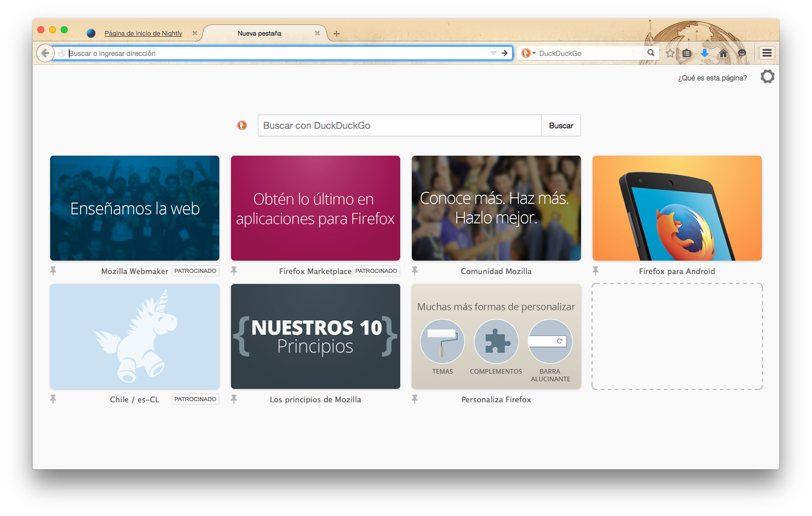Open the bookmarks list icon
Screen dimensions: 812x516
[687, 53]
